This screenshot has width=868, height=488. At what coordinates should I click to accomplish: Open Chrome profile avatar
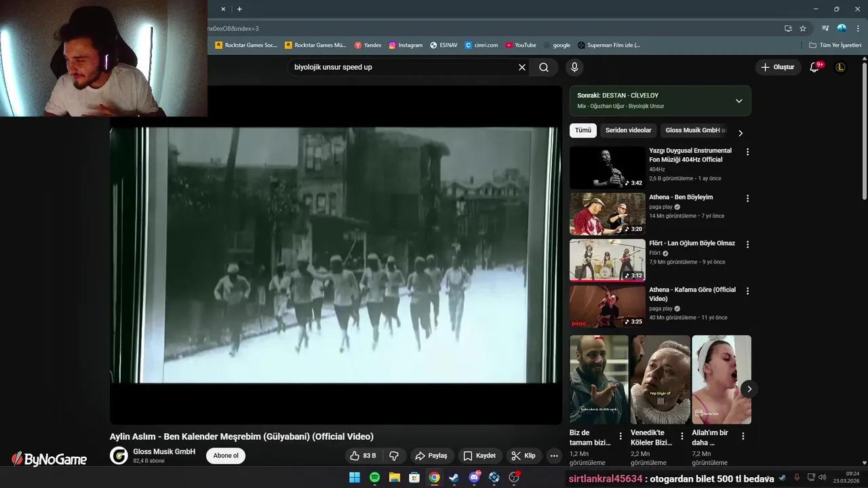[x=842, y=28]
